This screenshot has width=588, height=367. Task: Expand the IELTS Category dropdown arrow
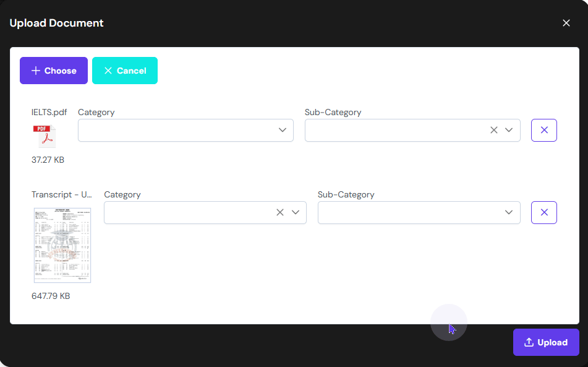click(283, 130)
